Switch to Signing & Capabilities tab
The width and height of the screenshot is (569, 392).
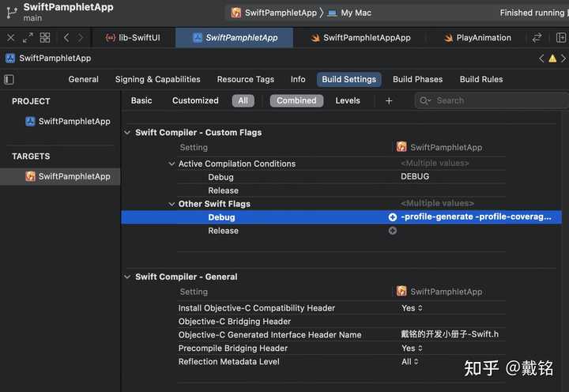point(157,79)
